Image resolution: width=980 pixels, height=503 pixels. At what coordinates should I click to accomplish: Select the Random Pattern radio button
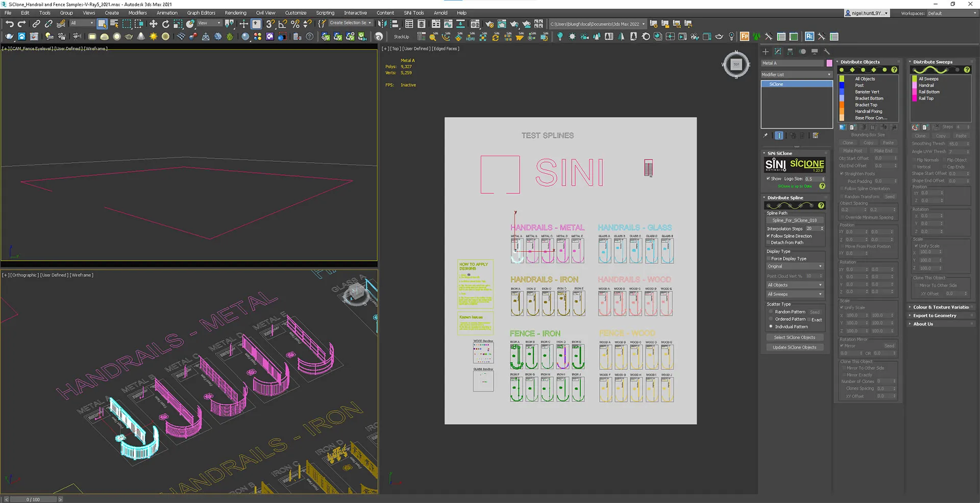[x=771, y=312]
